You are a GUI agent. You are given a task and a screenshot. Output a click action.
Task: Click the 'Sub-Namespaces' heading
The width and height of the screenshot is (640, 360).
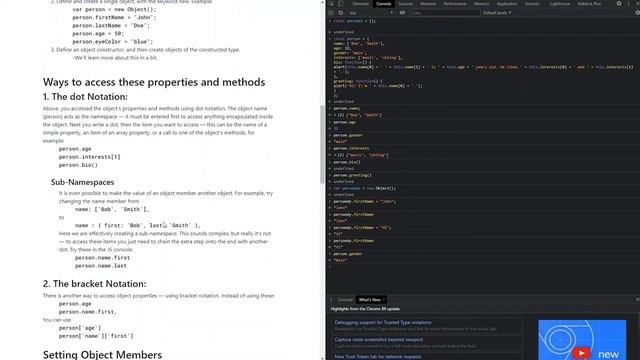tap(82, 182)
